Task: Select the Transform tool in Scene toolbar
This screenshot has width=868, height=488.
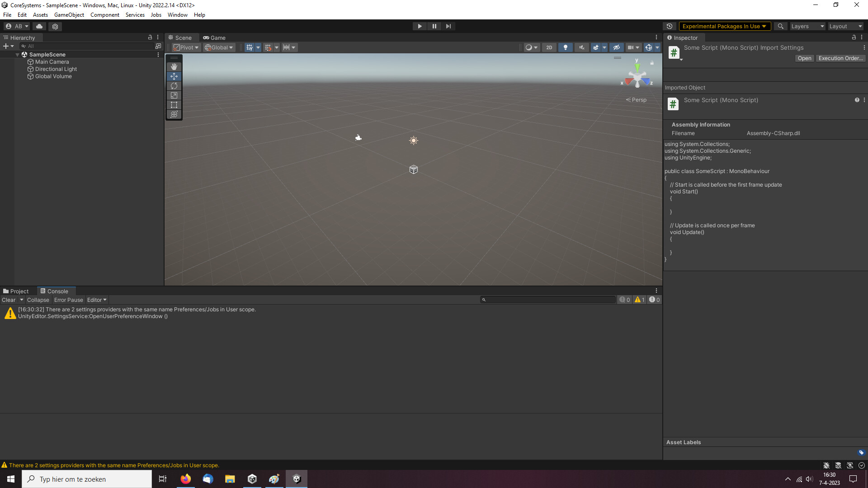Action: click(x=174, y=114)
